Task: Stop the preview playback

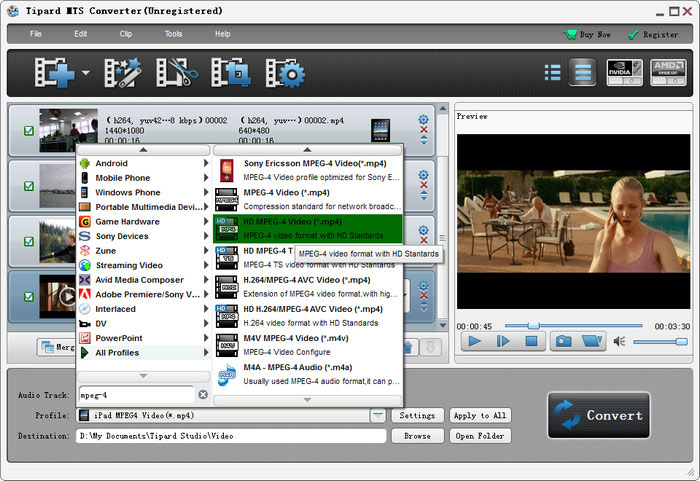Action: (x=531, y=342)
